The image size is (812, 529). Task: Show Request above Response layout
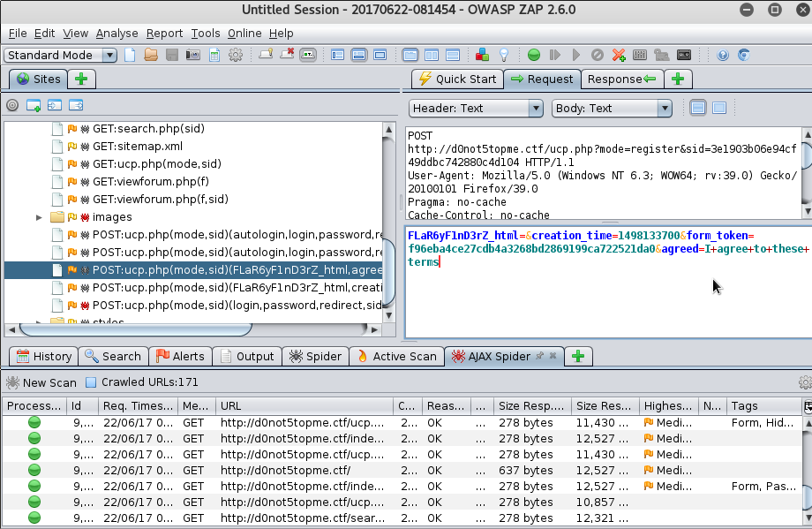[x=453, y=55]
